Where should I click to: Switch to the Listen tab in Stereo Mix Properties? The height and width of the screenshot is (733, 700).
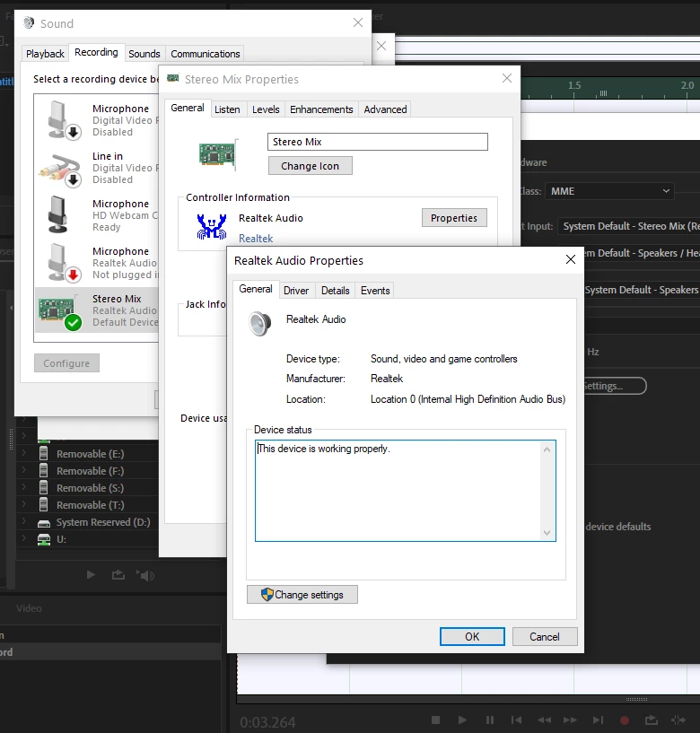tap(227, 109)
